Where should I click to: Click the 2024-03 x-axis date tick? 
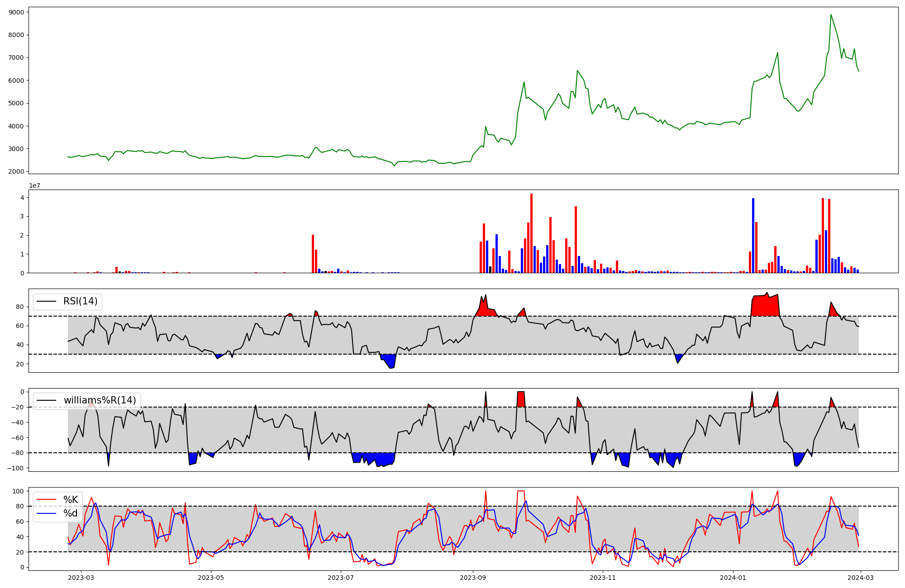point(860,578)
